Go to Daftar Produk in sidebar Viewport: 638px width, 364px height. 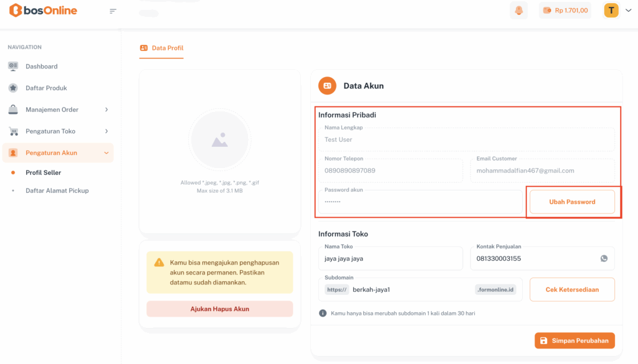point(46,88)
